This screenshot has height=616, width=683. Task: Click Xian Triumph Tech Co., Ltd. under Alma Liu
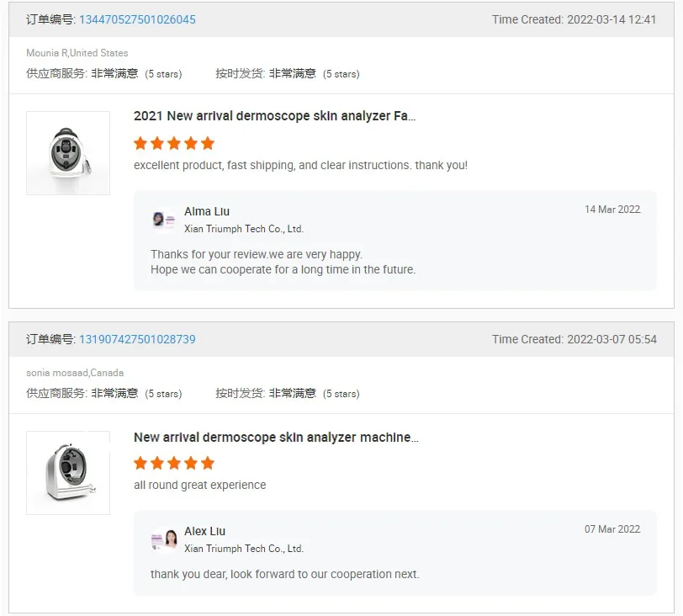(244, 229)
